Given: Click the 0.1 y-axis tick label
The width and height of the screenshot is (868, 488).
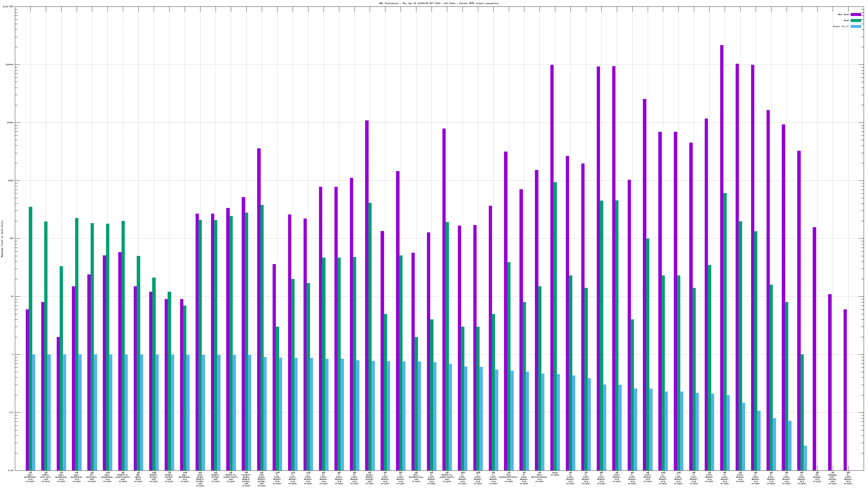Looking at the screenshot, I should pos(11,413).
